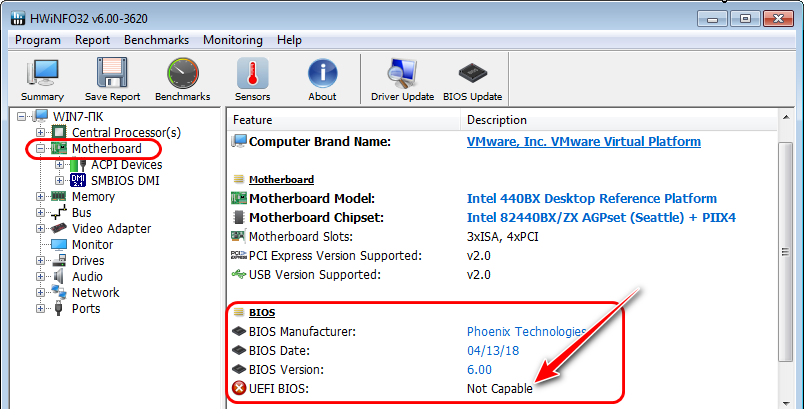Open the Program menu
The height and width of the screenshot is (409, 804).
(x=37, y=40)
